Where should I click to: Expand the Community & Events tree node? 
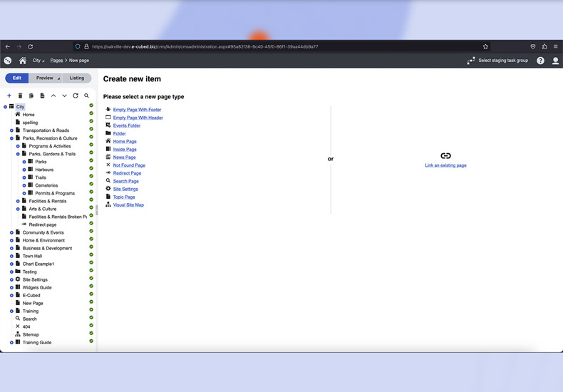[11, 232]
